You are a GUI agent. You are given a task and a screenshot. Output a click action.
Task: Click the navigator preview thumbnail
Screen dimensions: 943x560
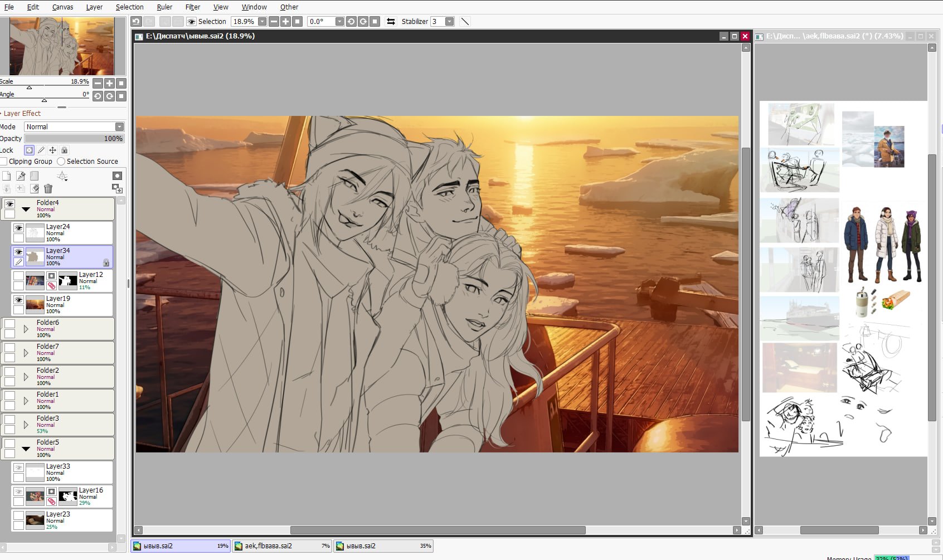tap(62, 46)
